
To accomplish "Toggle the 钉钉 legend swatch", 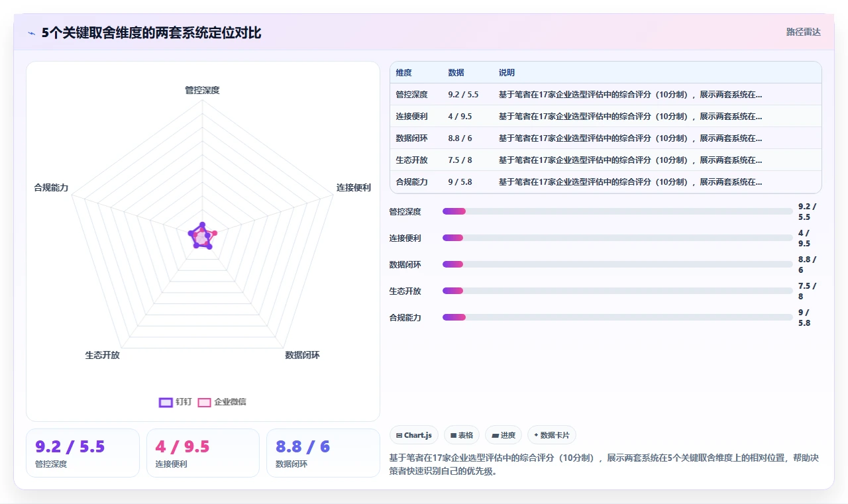I will [166, 402].
